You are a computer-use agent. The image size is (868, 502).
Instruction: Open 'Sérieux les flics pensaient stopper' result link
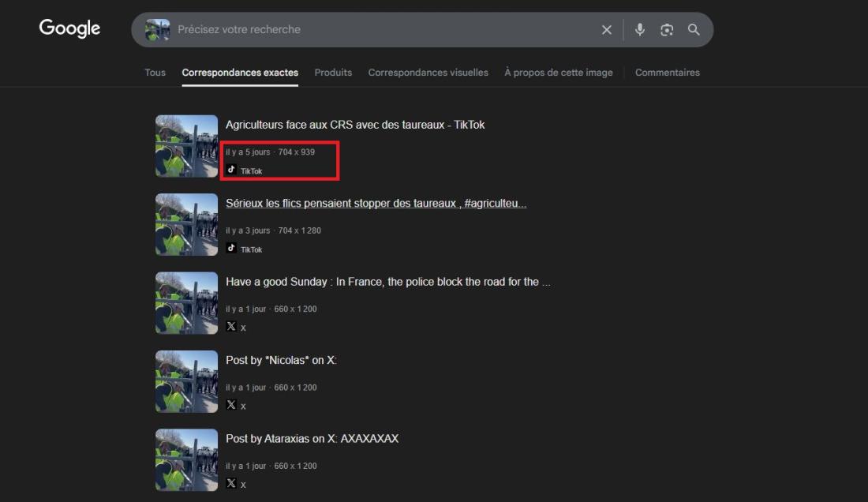[376, 204]
